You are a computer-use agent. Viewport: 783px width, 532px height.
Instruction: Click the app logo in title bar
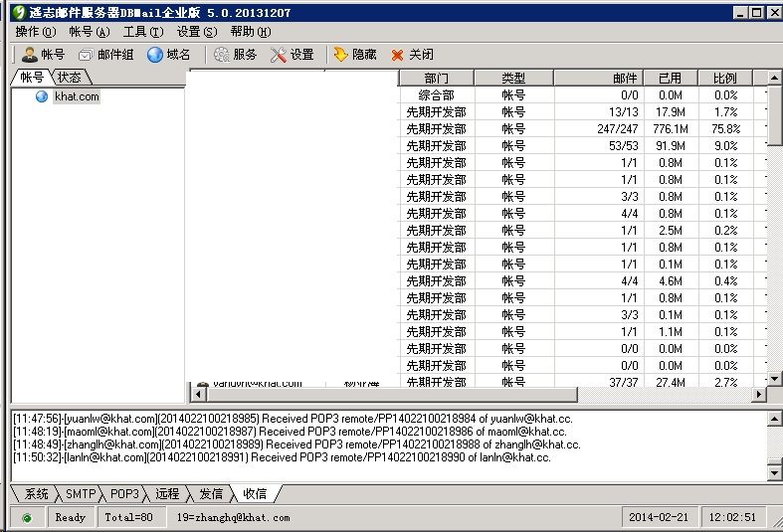click(x=19, y=12)
